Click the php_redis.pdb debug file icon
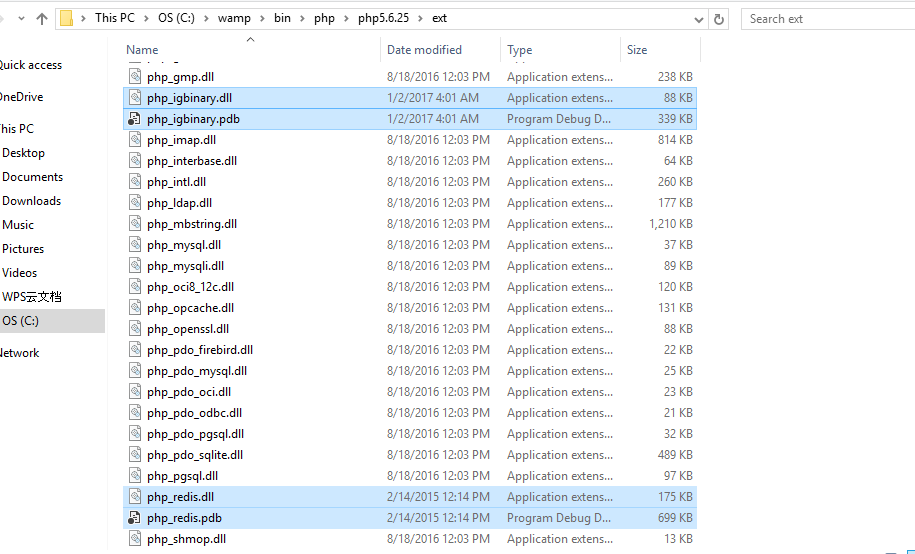 pos(135,518)
